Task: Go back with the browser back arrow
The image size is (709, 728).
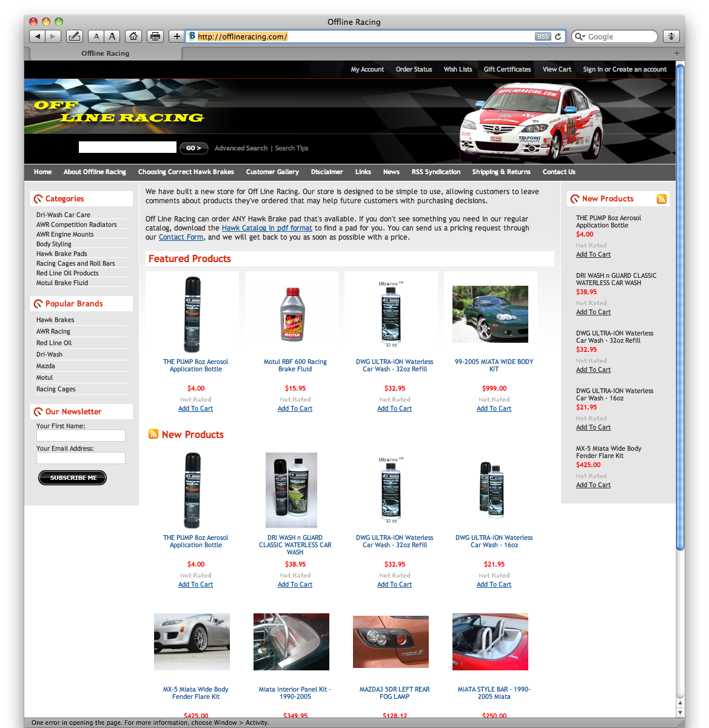Action: [x=38, y=36]
